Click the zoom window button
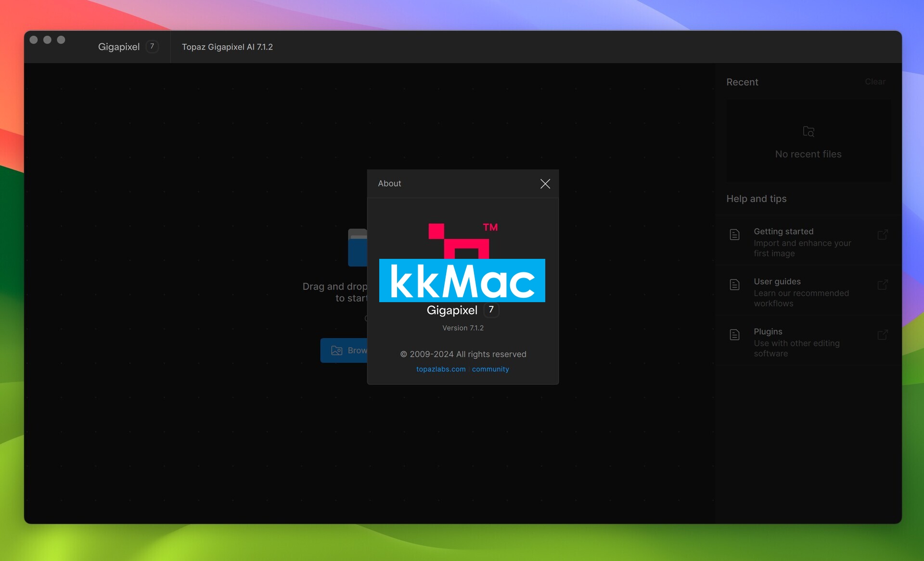 (61, 40)
